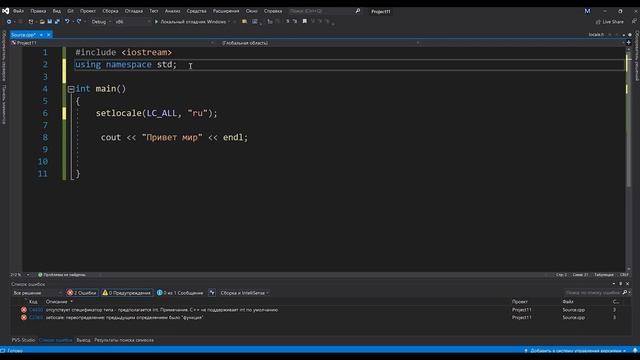Click the #include iostream line
Screen dimensions: 640x360
tap(124, 52)
